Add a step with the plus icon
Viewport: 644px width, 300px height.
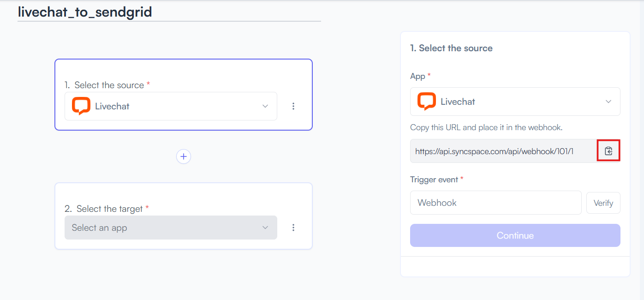(184, 156)
